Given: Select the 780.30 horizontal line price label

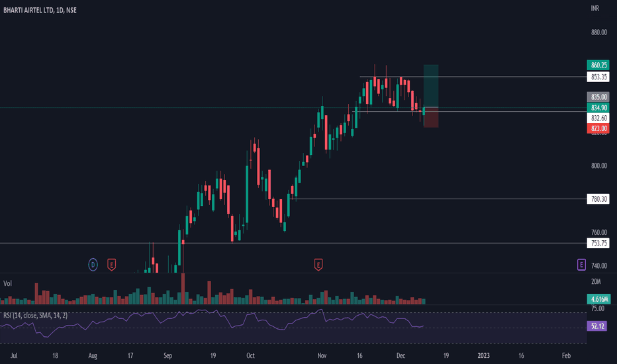Looking at the screenshot, I should (x=598, y=199).
